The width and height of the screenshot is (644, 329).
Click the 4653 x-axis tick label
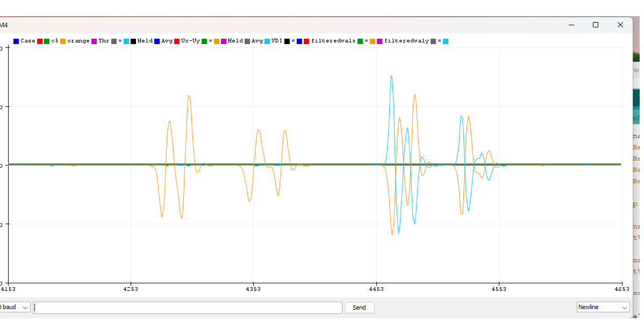pos(622,289)
